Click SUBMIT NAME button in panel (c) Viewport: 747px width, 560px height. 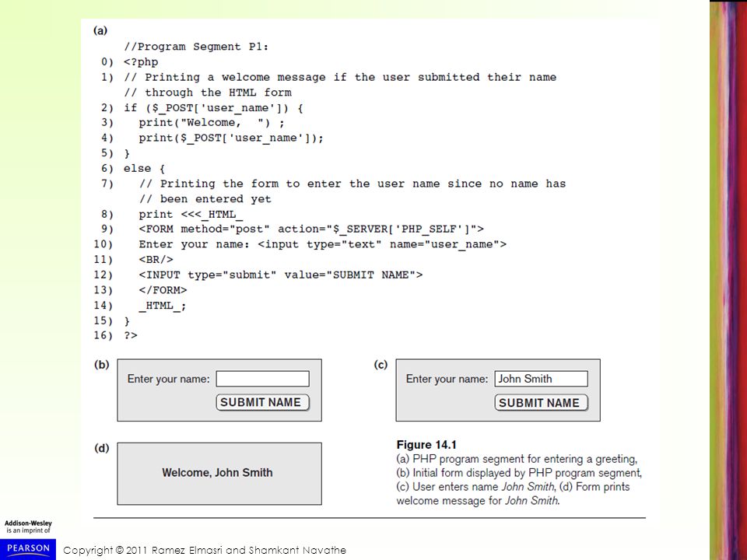coord(542,403)
